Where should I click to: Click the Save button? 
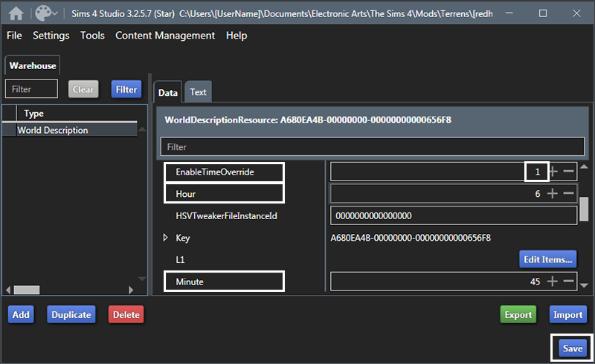tap(573, 348)
